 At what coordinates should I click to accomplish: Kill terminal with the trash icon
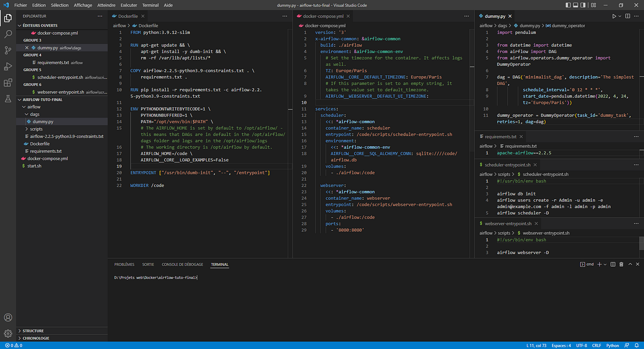(x=621, y=264)
